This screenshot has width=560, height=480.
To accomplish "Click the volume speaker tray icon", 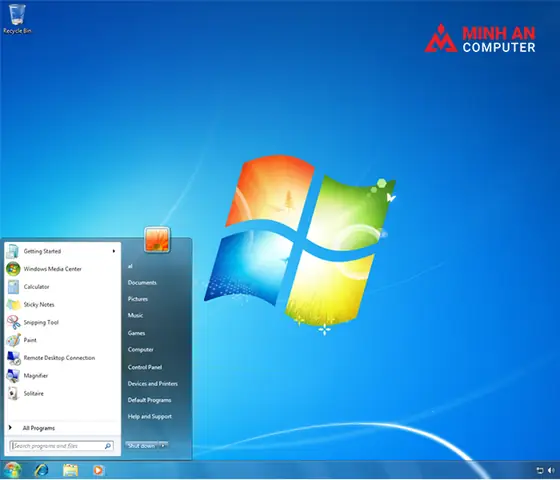I will coord(551,470).
